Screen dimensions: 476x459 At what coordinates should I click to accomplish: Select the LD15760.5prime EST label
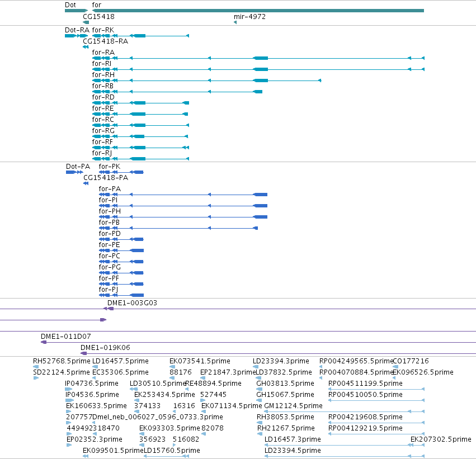172,451
